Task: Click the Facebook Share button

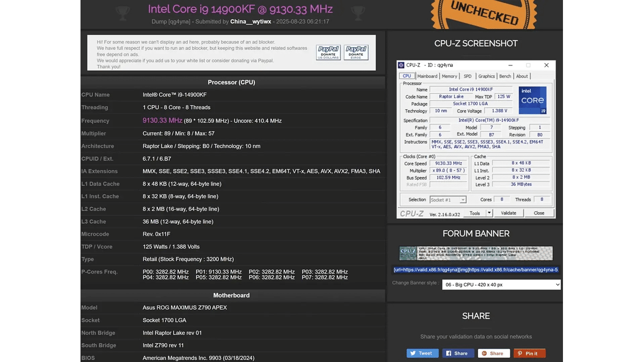Action: (x=458, y=353)
